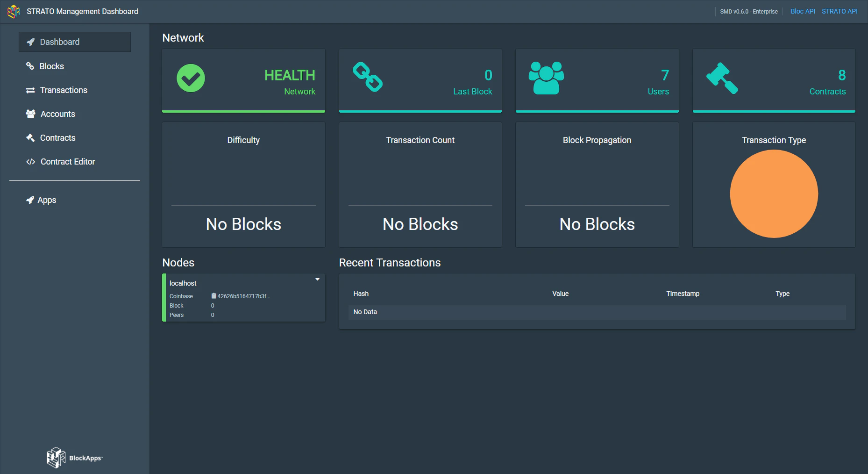The image size is (868, 474).
Task: Open the Dashboard menu item
Action: (75, 42)
